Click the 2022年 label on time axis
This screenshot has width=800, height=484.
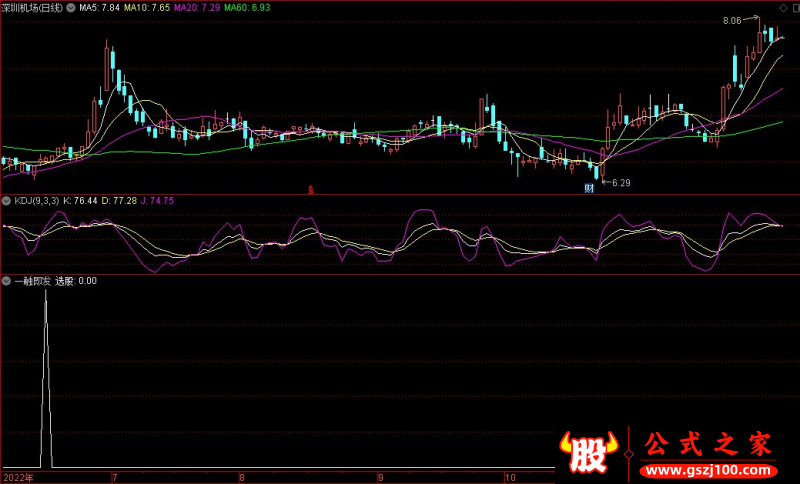[17, 477]
